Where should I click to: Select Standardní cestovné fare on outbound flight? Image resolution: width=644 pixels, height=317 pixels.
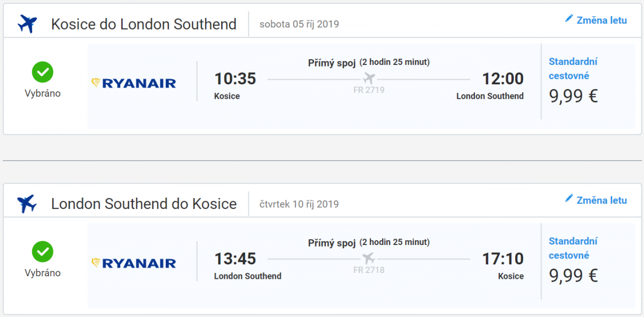coord(573,68)
